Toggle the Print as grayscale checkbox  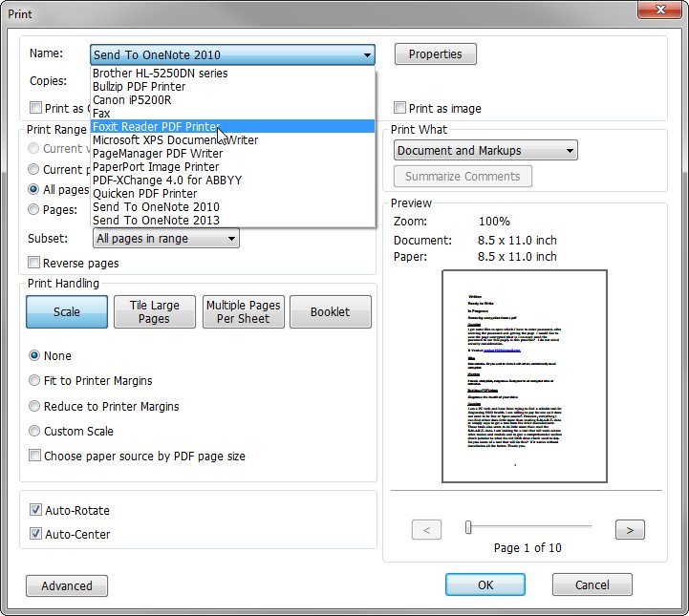pos(35,108)
